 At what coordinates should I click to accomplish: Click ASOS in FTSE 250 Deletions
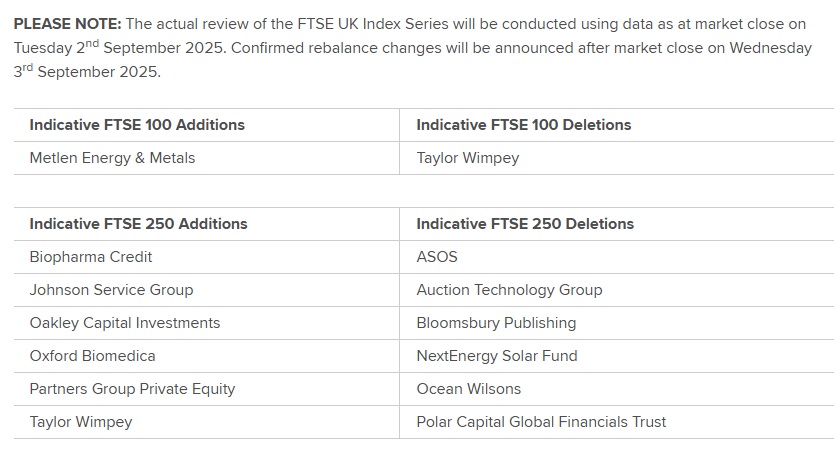click(437, 257)
